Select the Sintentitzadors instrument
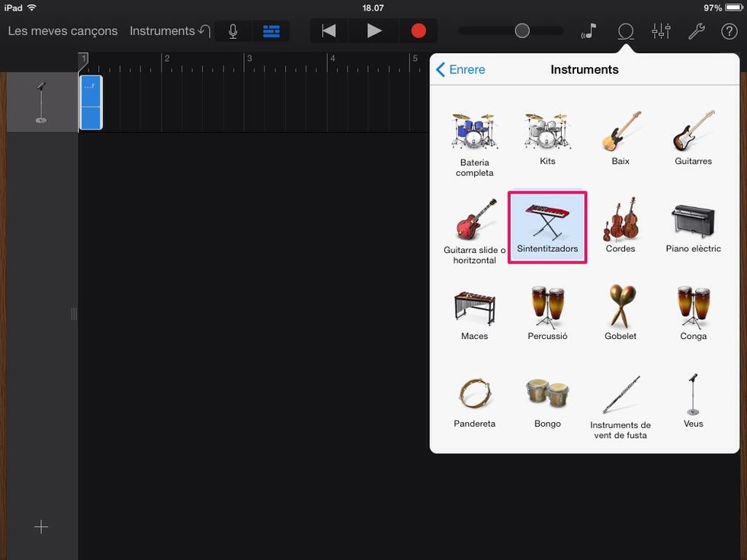Image resolution: width=747 pixels, height=560 pixels. coord(547,227)
